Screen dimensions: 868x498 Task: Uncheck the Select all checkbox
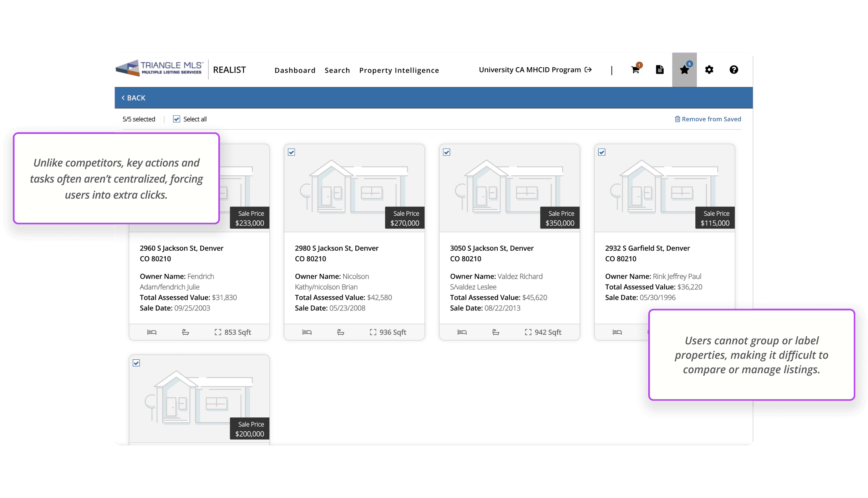(177, 119)
